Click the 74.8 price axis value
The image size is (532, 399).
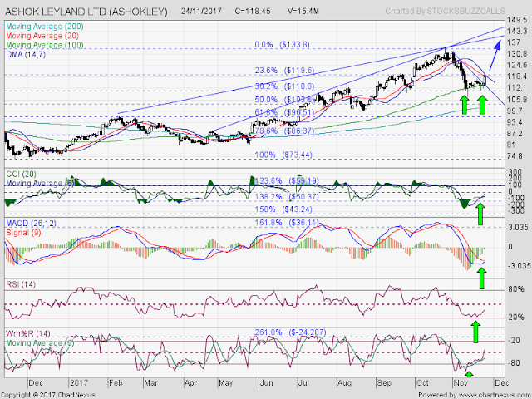[515, 156]
